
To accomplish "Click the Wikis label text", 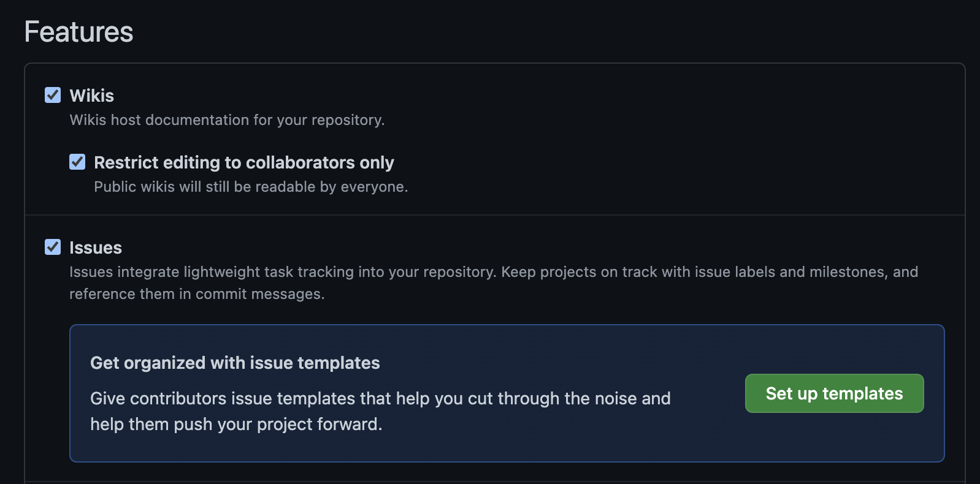I will 91,96.
